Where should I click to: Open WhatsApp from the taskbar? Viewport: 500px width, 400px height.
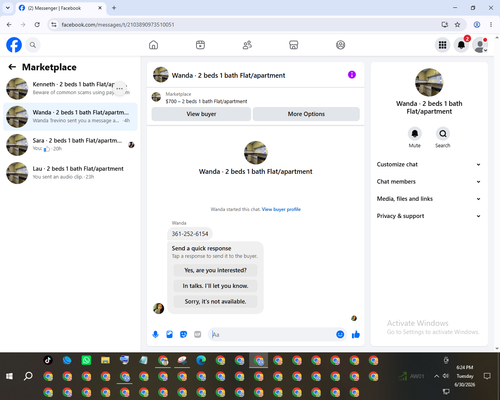click(86, 360)
